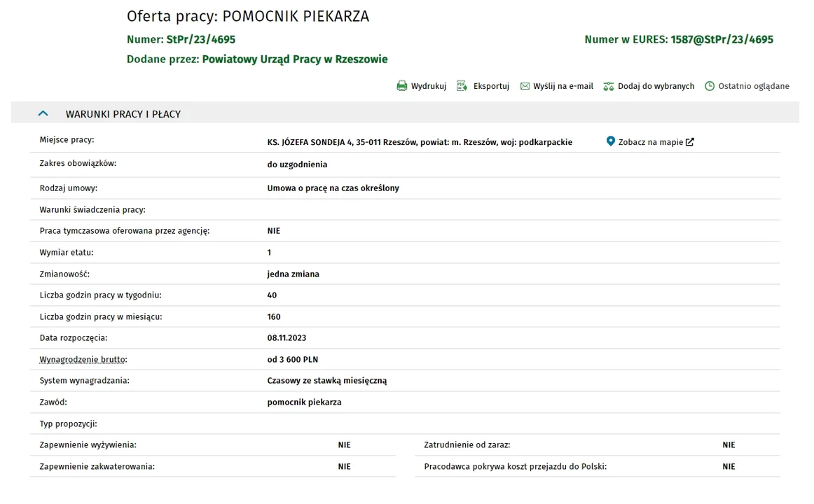Viewport: 814px width, 504px height.
Task: Click the clock icon for Ostatnio oglądane
Action: click(710, 86)
